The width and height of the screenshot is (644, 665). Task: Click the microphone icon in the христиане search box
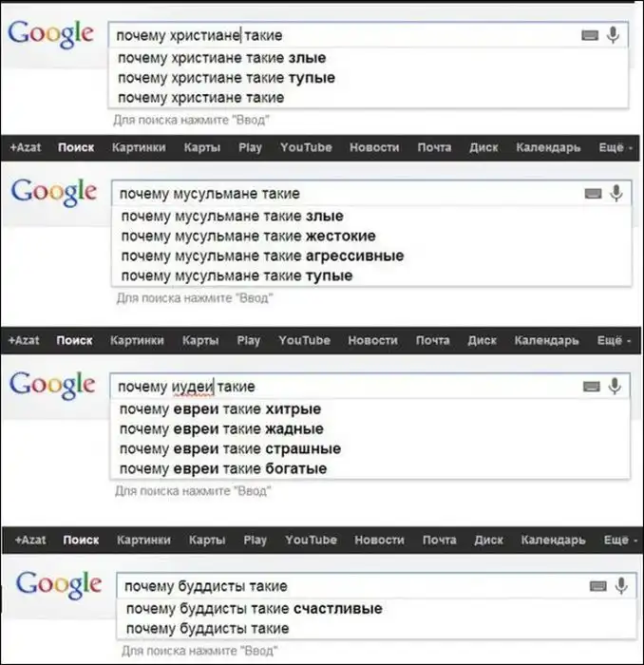click(614, 36)
